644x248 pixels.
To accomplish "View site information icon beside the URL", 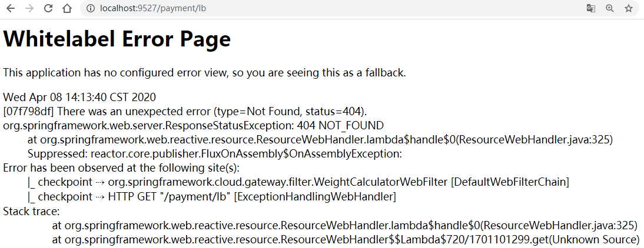I will click(91, 8).
